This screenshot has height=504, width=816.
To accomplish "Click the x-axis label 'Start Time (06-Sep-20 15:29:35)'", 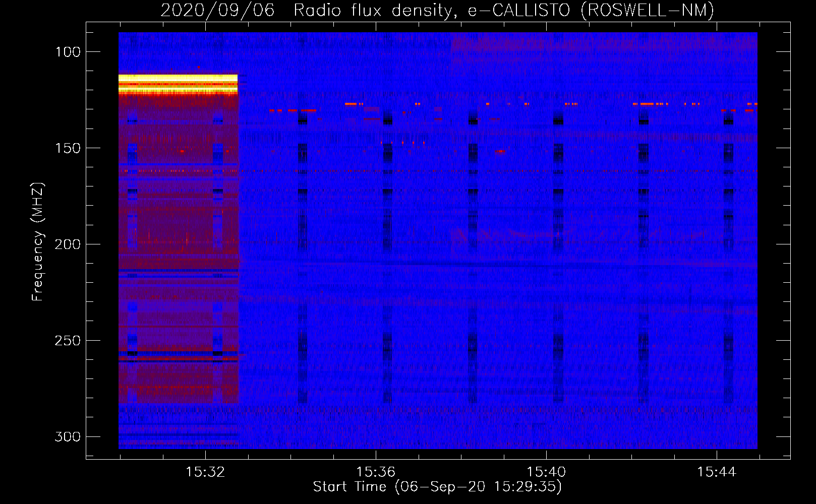I will click(437, 487).
